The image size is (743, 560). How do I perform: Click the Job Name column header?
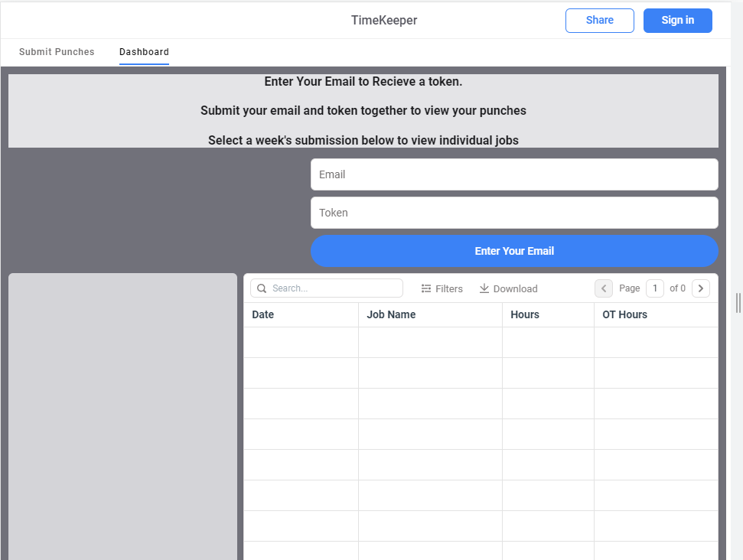pyautogui.click(x=391, y=314)
